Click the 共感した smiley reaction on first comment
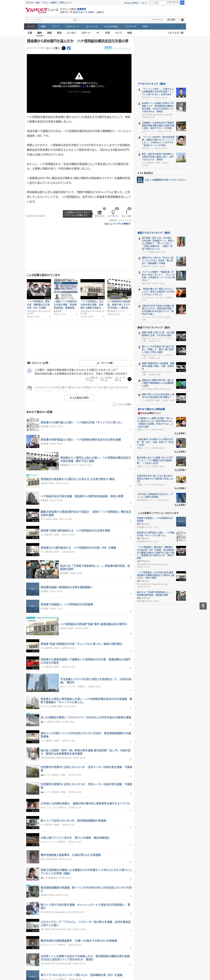This screenshot has width=210, height=980. tap(87, 379)
